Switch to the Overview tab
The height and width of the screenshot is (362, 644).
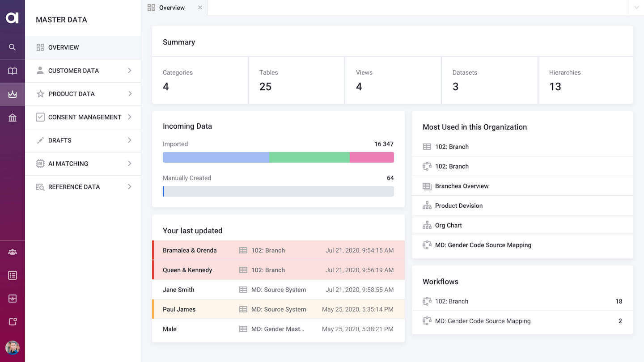pos(170,8)
